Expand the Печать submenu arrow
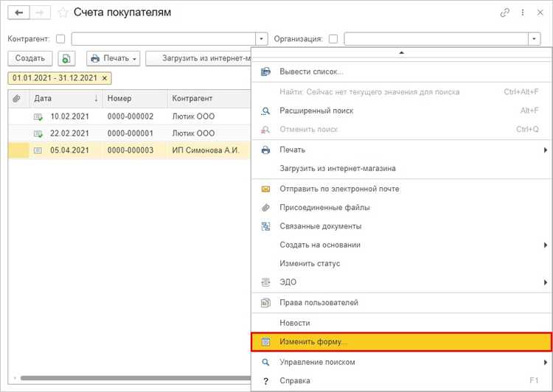553x392 pixels. 545,150
